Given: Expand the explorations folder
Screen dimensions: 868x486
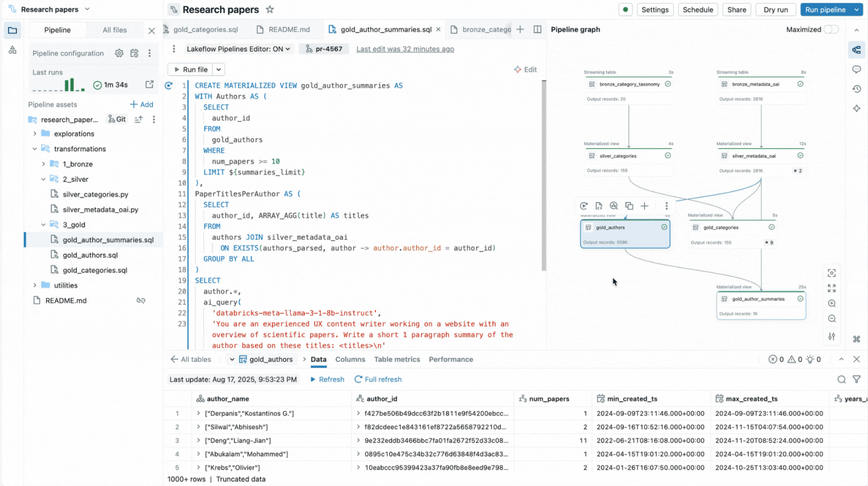Looking at the screenshot, I should (x=35, y=134).
